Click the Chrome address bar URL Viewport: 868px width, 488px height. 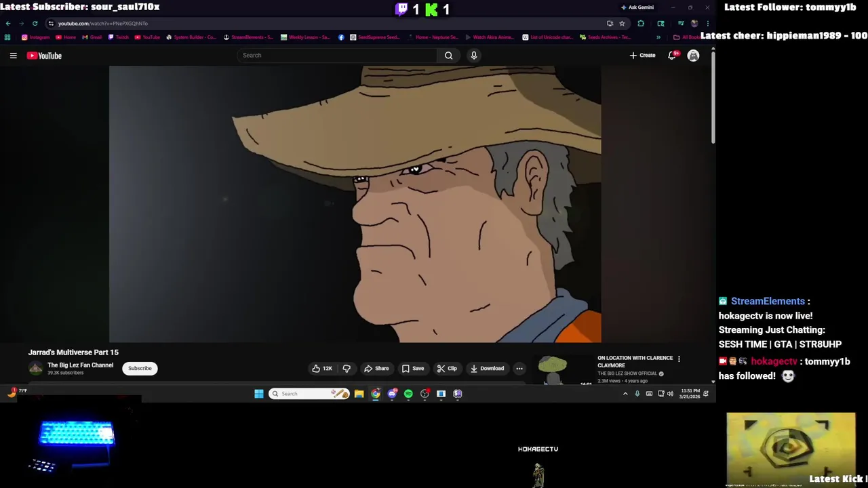[103, 24]
